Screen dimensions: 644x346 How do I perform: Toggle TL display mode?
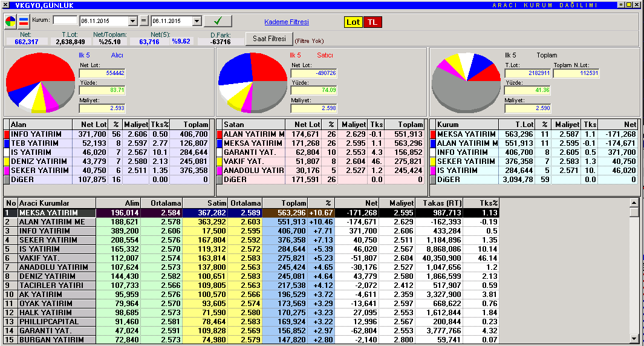coord(372,22)
